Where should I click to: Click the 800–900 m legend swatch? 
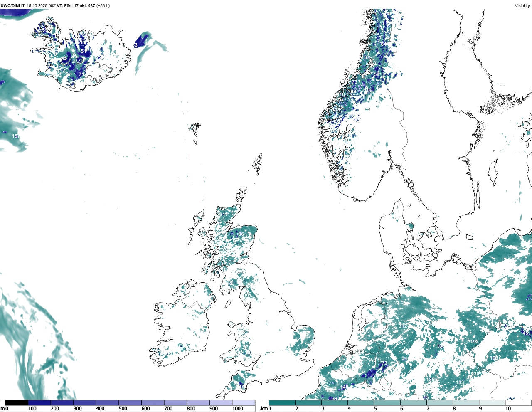pos(198,402)
